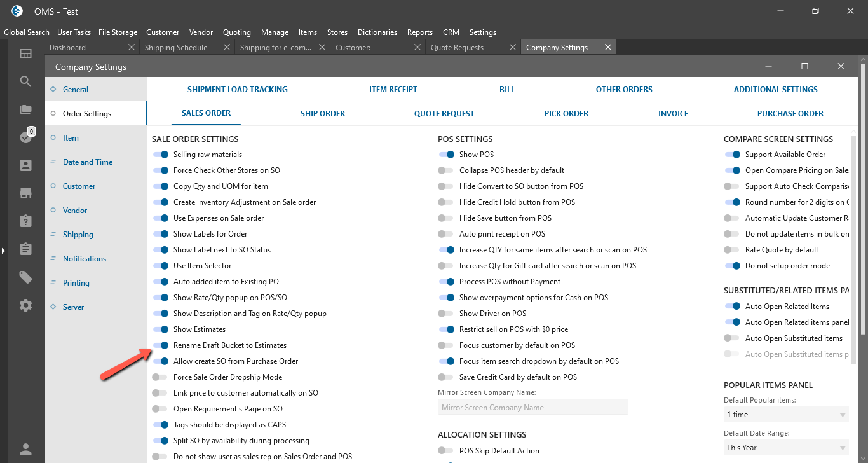Click the magnifier search icon in sidebar
This screenshot has height=463, width=868.
[25, 81]
